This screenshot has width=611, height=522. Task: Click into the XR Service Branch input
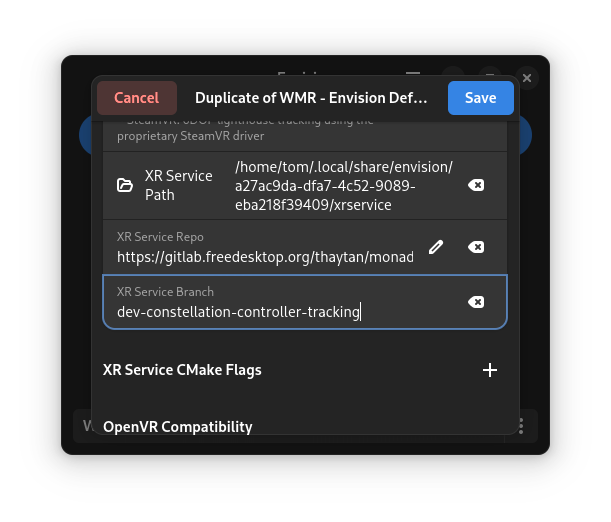280,312
